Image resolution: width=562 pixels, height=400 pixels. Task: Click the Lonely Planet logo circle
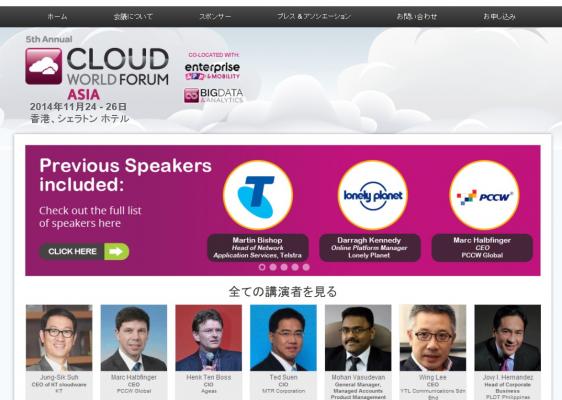tap(373, 195)
